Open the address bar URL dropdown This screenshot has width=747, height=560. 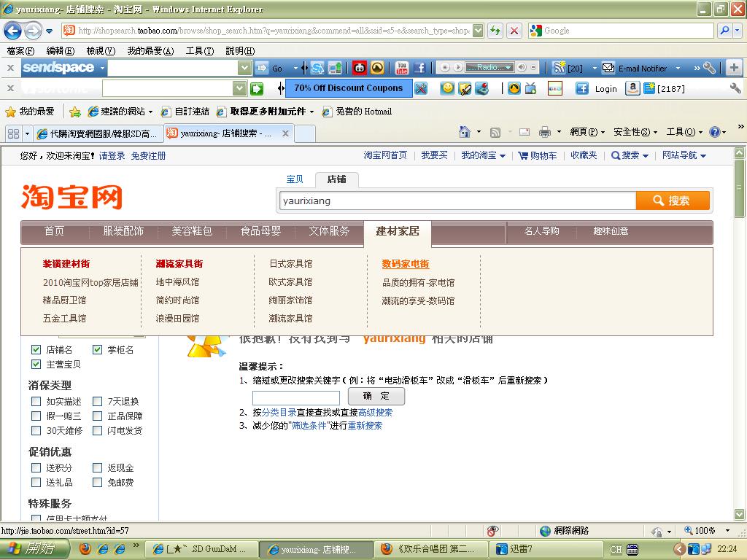478,31
